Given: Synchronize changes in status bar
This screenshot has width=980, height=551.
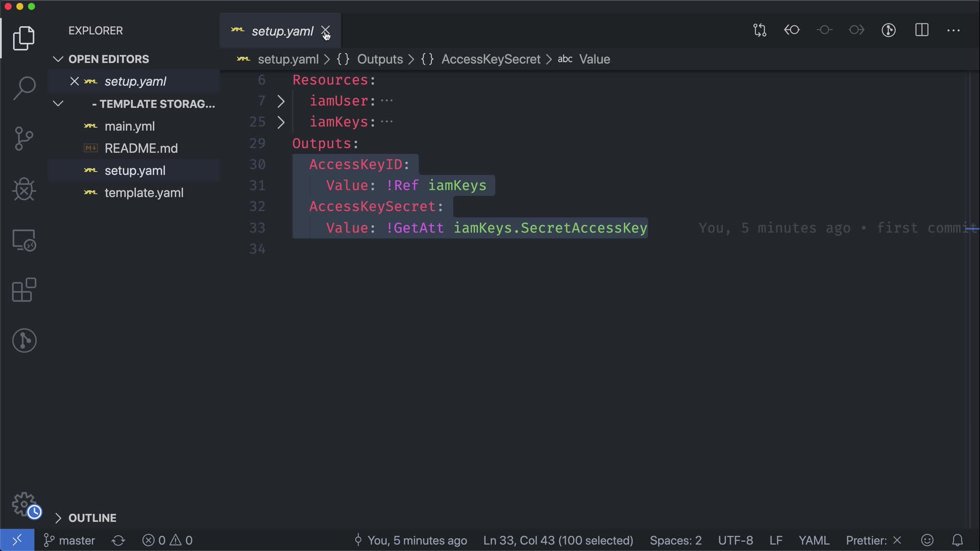Looking at the screenshot, I should coord(118,540).
